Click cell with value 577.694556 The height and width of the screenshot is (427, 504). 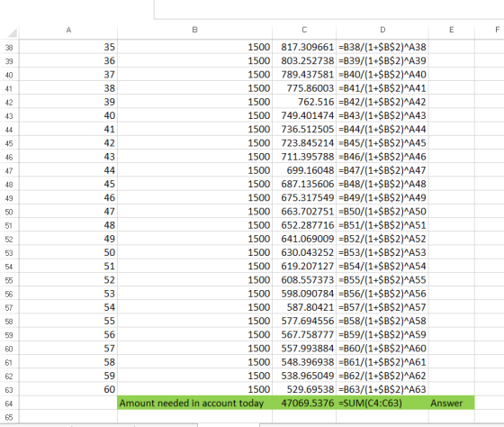[304, 321]
